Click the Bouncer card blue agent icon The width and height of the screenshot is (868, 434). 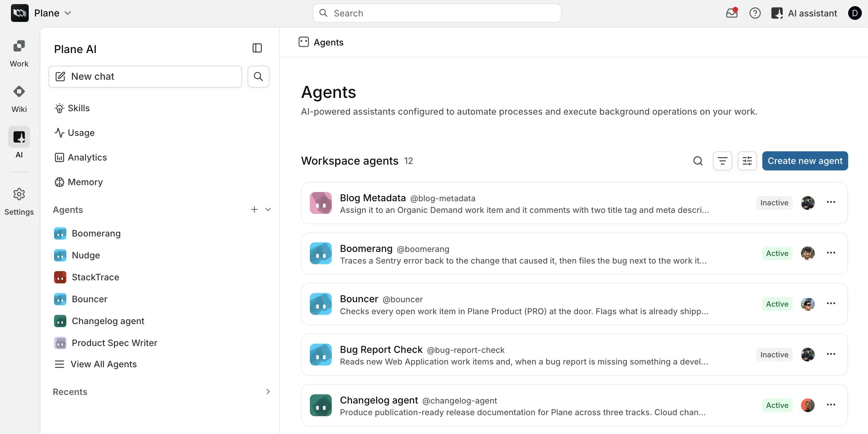click(x=320, y=304)
